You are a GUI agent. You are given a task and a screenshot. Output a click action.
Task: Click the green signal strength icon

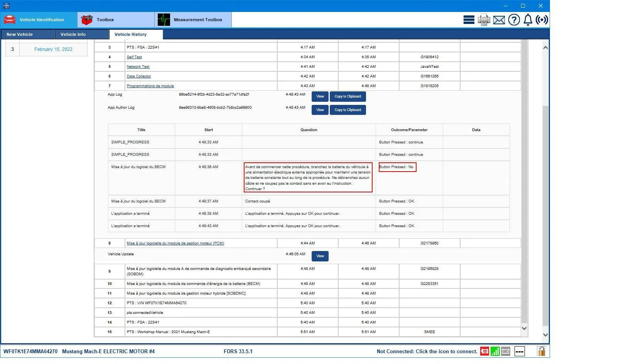point(495,351)
